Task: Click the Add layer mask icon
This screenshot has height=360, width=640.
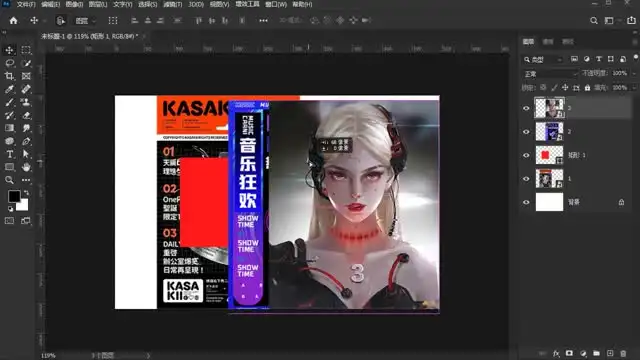Action: point(569,353)
